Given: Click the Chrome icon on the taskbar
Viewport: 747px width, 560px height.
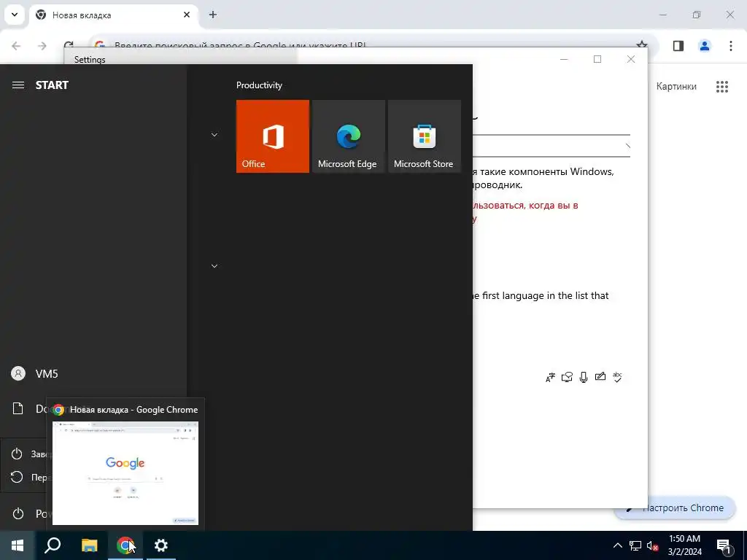Looking at the screenshot, I should click(x=125, y=545).
